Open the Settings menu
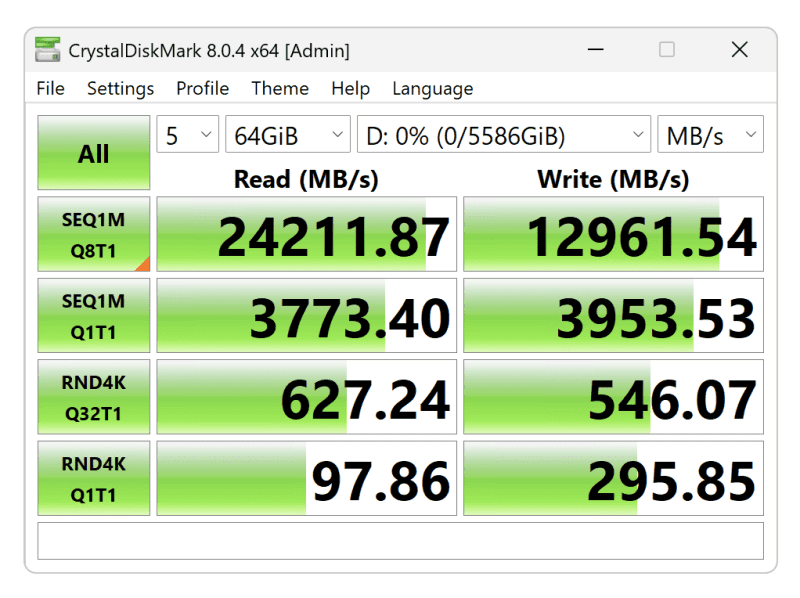 (120, 89)
